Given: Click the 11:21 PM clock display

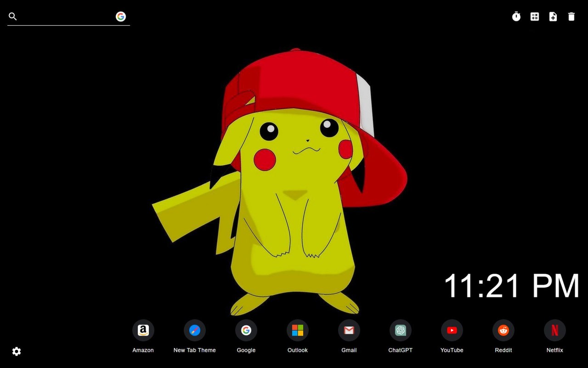Looking at the screenshot, I should pos(512,285).
